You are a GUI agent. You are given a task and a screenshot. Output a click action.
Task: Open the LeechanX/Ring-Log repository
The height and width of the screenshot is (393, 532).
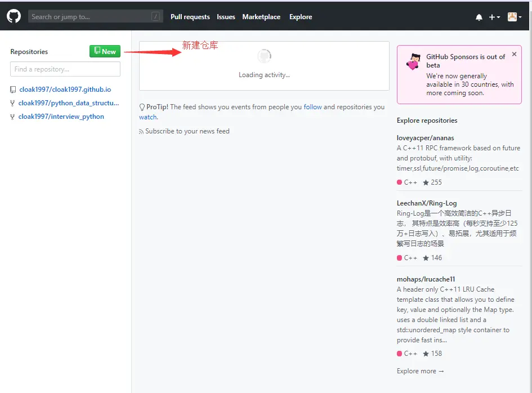tap(427, 203)
